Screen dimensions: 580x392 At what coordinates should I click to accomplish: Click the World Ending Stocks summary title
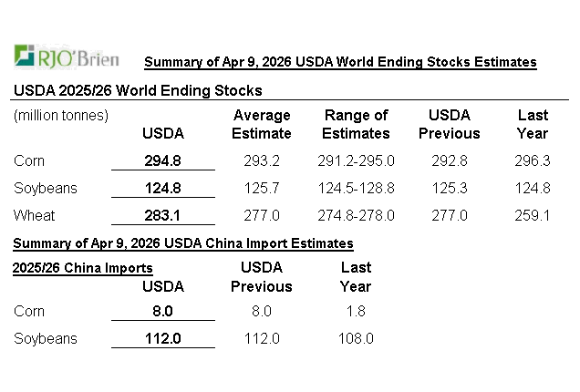point(340,62)
